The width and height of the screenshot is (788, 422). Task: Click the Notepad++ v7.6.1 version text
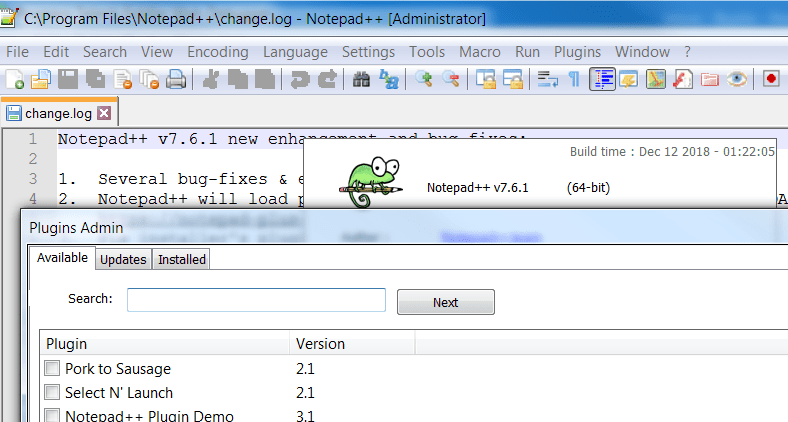(477, 188)
